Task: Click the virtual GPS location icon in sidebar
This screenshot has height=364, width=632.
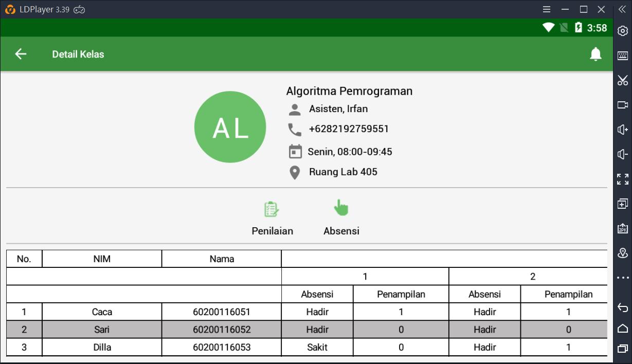Action: tap(622, 252)
